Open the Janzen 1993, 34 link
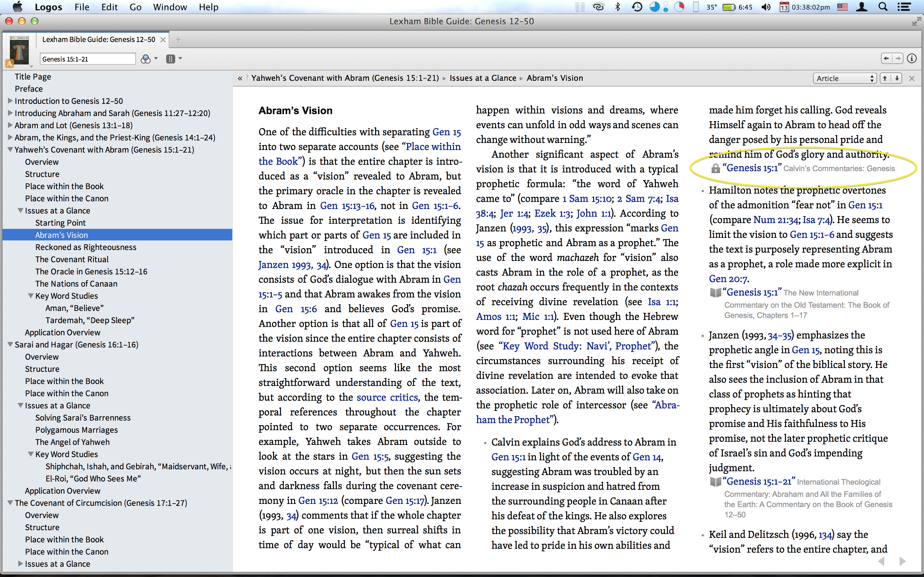This screenshot has width=924, height=577. pyautogui.click(x=293, y=264)
